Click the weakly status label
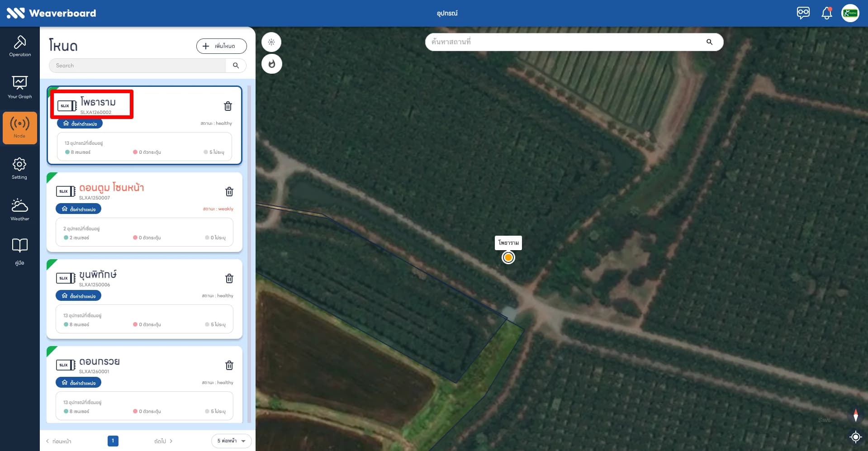Image resolution: width=868 pixels, height=451 pixels. (218, 209)
